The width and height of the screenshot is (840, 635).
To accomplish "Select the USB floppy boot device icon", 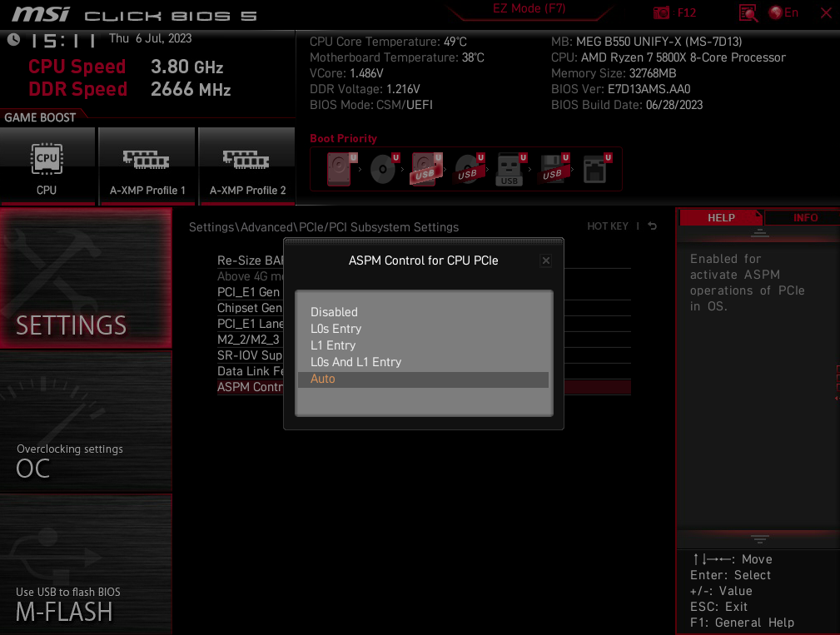I will (x=554, y=169).
